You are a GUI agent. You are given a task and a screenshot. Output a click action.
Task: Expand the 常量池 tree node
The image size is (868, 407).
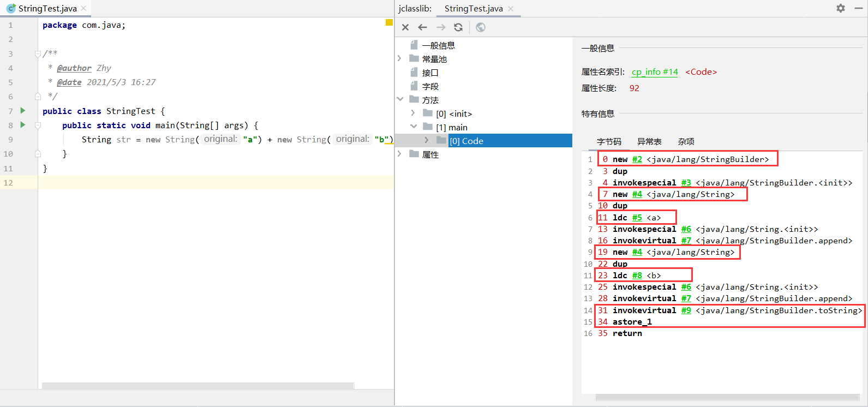click(x=399, y=58)
